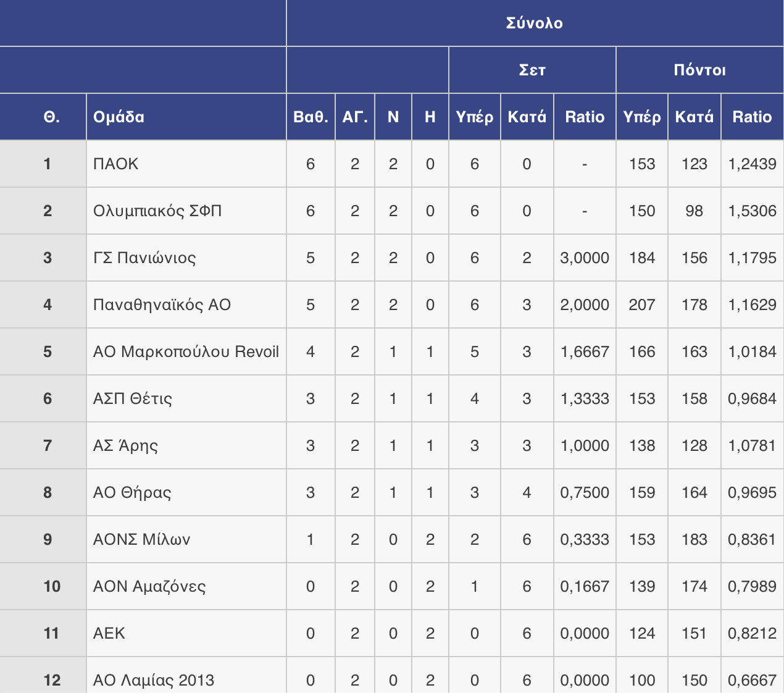Screen dimensions: 784x693
Task: Select team name ΠΑΟΚ
Action: 115,164
